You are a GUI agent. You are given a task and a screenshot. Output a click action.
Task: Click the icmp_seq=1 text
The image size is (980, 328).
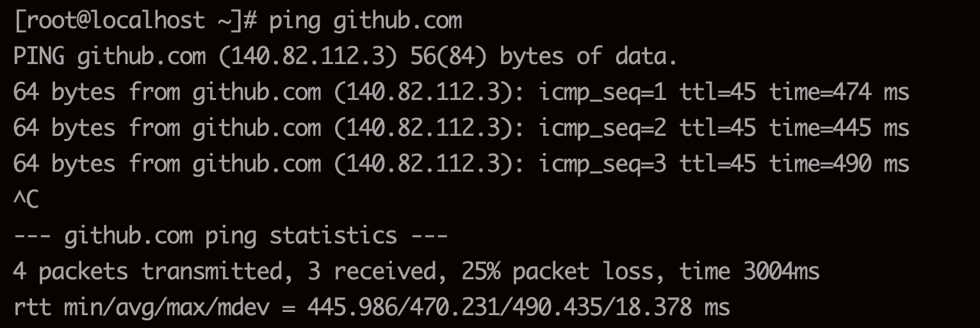[602, 92]
